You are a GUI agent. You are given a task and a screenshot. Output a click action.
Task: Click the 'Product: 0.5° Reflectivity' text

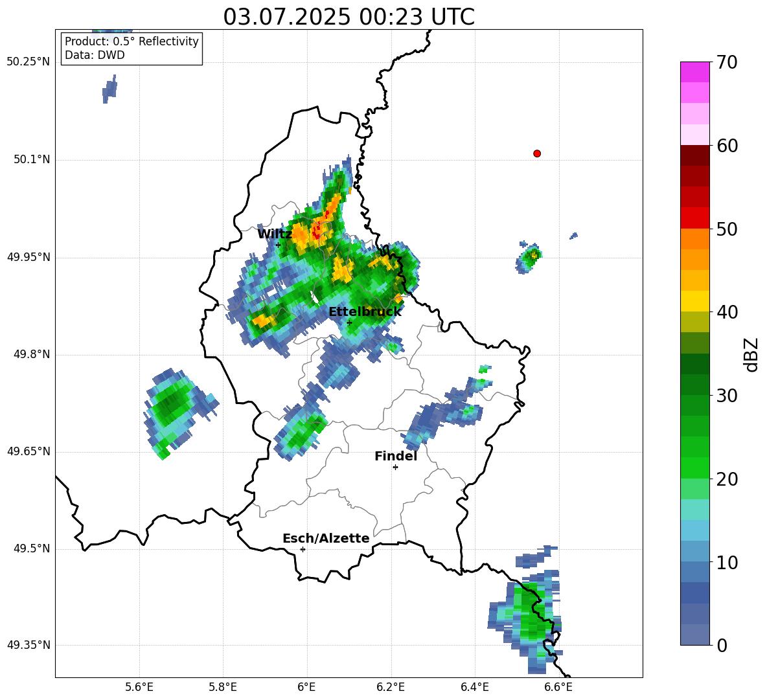coord(132,41)
